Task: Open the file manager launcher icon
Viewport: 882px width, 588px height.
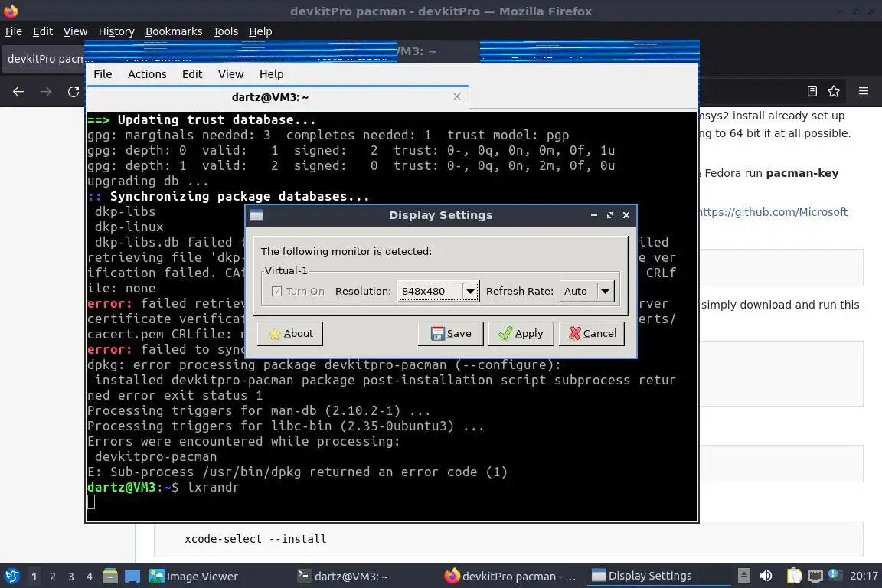Action: pyautogui.click(x=110, y=576)
